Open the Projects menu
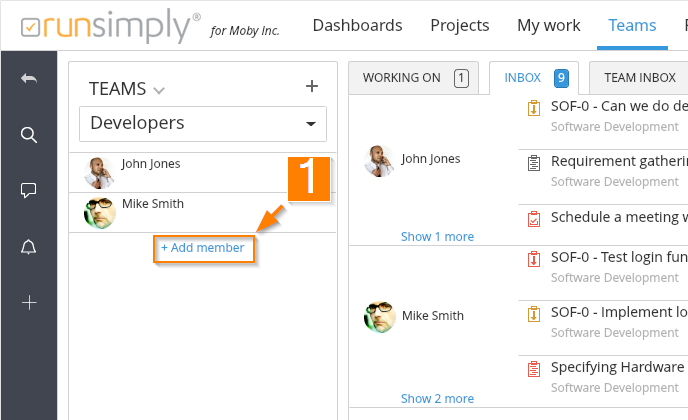The height and width of the screenshot is (420, 688). 460,25
